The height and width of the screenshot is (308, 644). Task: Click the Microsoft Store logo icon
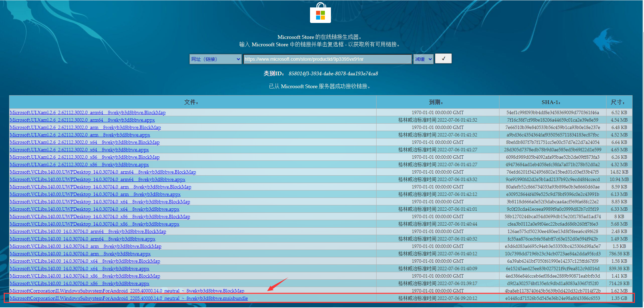(x=320, y=13)
